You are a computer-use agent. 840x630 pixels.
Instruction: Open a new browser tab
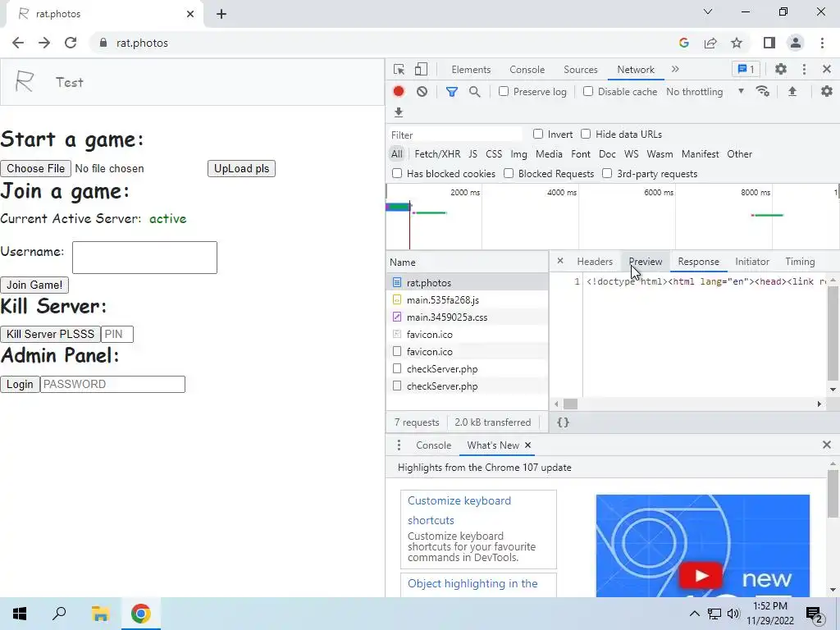pyautogui.click(x=221, y=14)
